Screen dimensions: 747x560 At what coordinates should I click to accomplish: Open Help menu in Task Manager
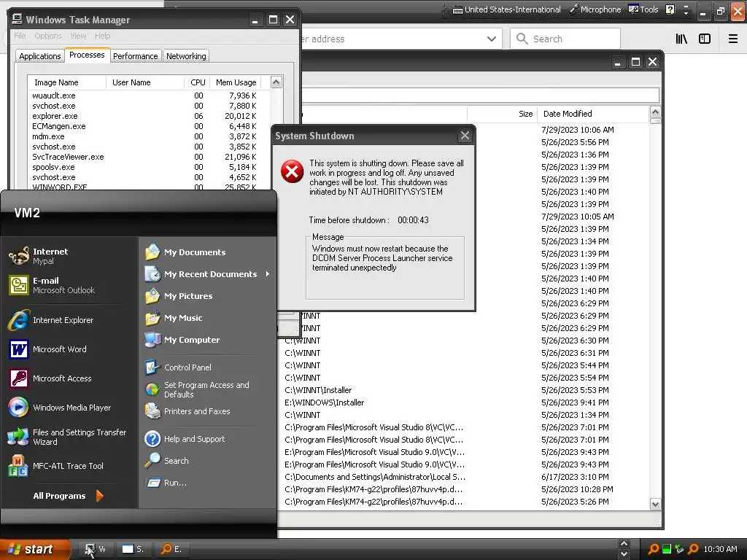pos(102,36)
